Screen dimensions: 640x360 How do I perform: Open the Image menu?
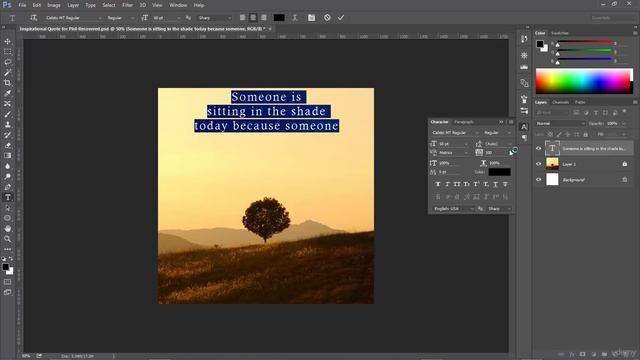click(x=53, y=5)
